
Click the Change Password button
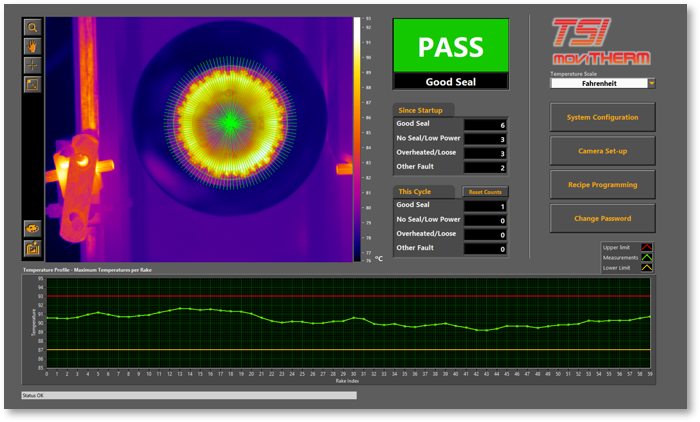[602, 218]
